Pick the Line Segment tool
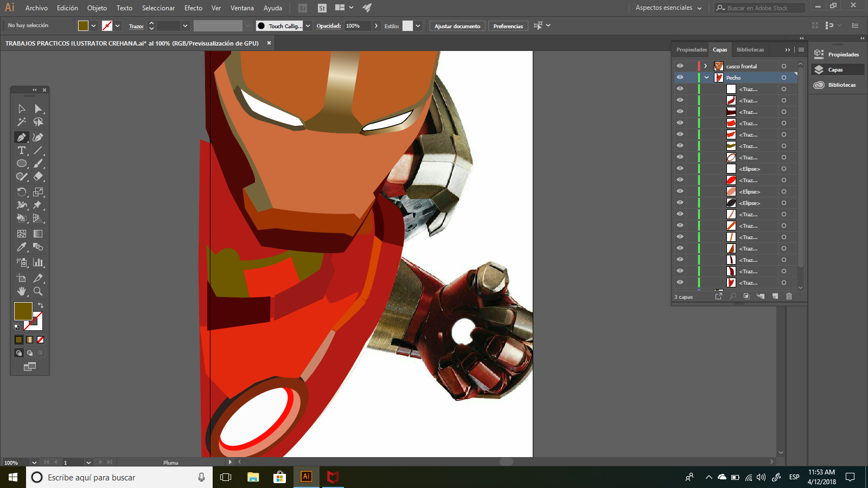Screen dimensions: 868x488 [38, 150]
